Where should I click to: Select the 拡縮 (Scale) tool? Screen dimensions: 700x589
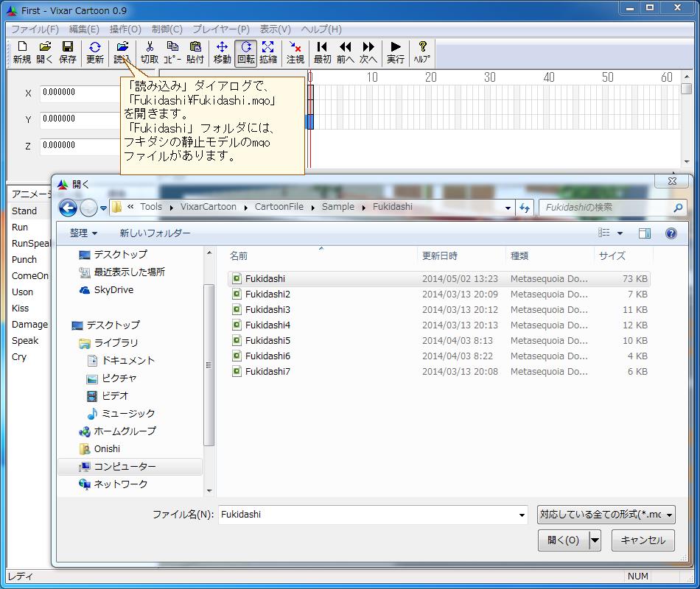(x=268, y=52)
